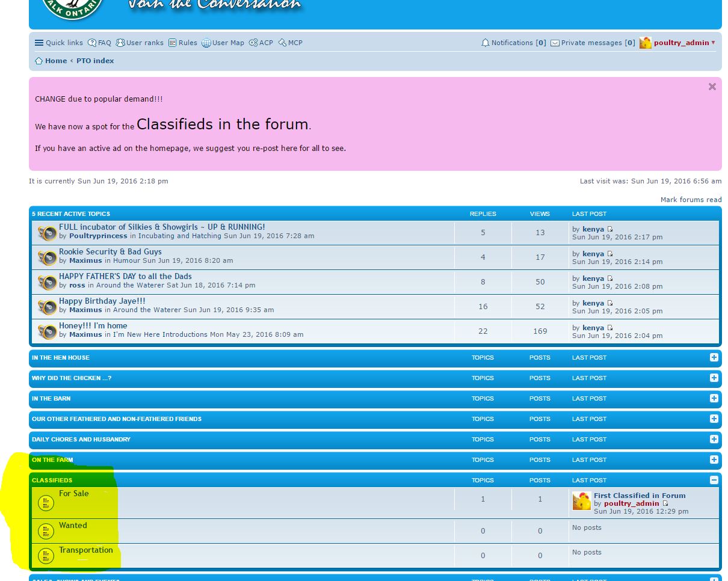Open the FAQ menu item

100,43
